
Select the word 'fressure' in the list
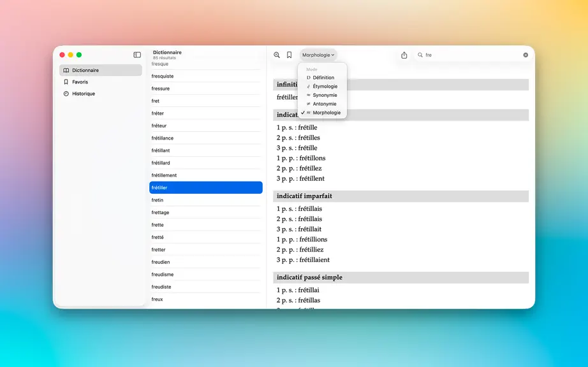(x=206, y=89)
